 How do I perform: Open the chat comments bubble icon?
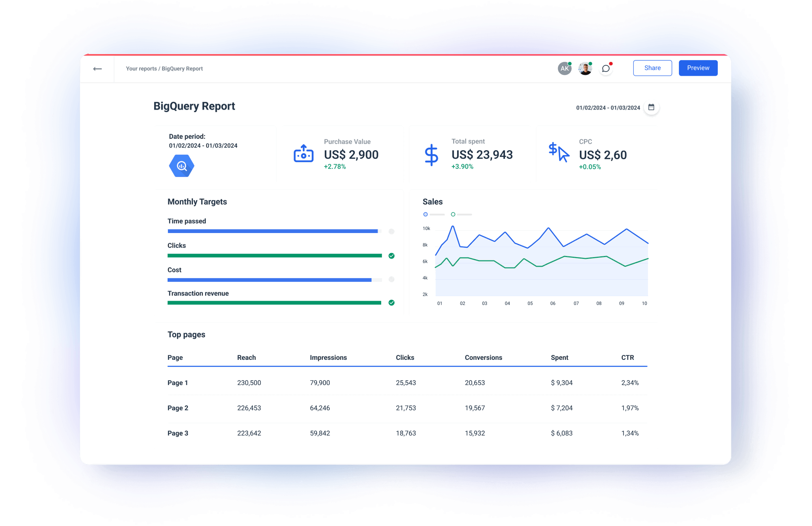606,68
